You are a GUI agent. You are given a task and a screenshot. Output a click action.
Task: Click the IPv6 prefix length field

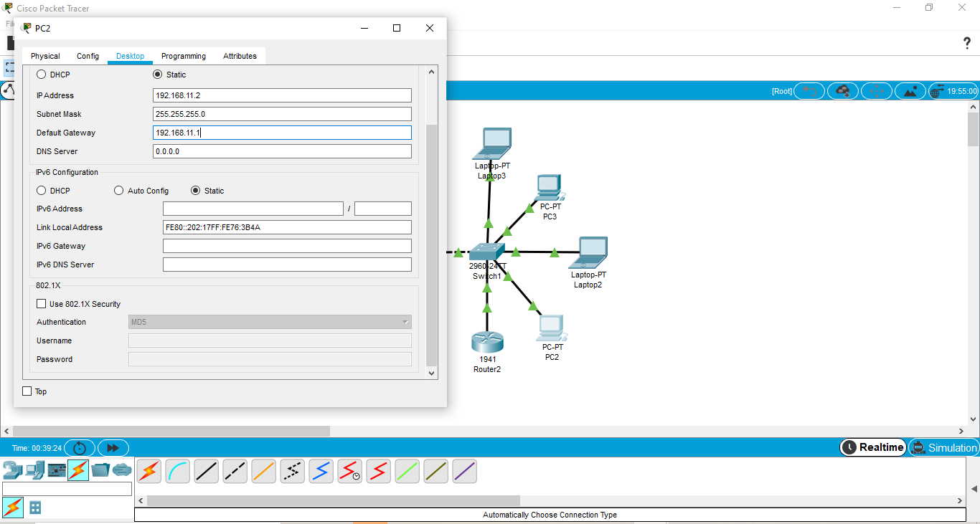click(x=383, y=209)
